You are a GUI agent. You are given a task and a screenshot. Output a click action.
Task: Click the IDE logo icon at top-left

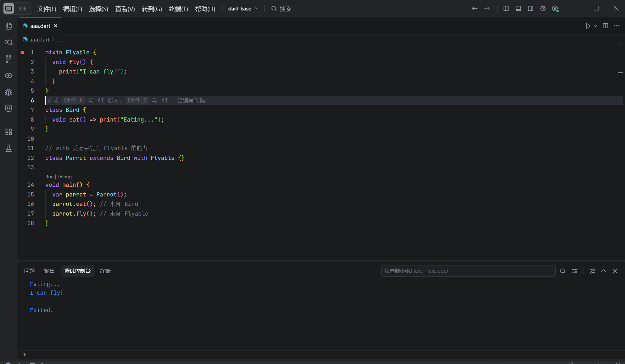coord(9,8)
